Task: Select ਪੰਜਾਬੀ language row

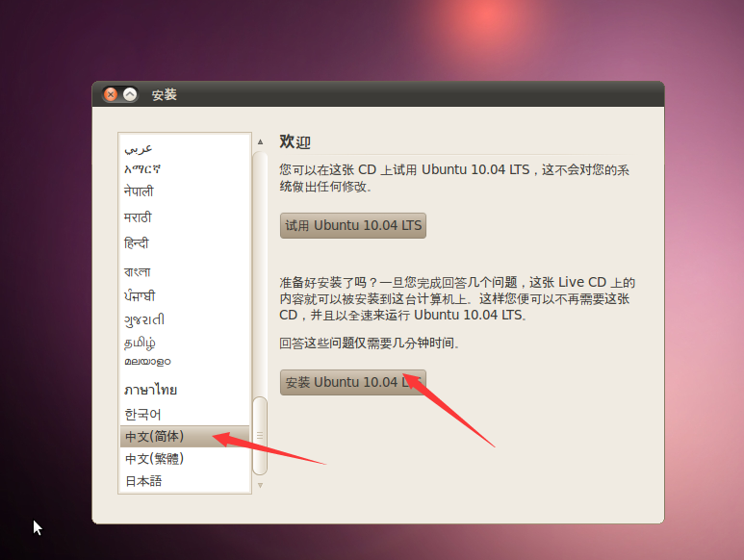Action: pos(185,296)
